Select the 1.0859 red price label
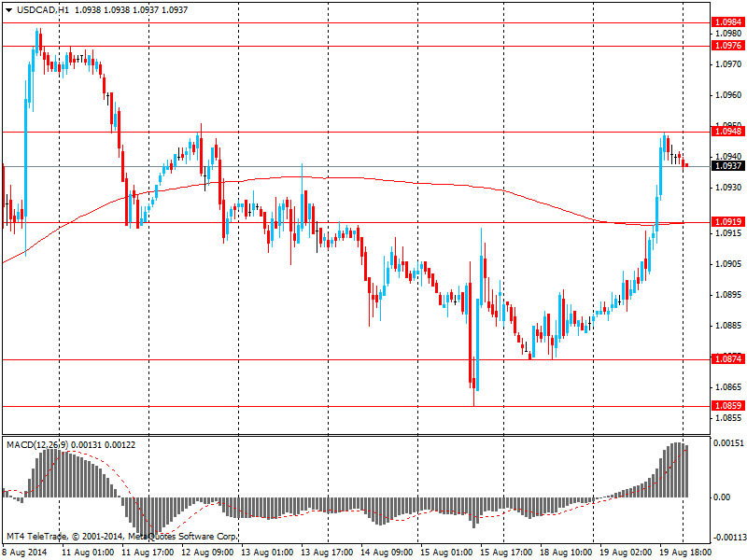The width and height of the screenshot is (747, 560). click(726, 406)
